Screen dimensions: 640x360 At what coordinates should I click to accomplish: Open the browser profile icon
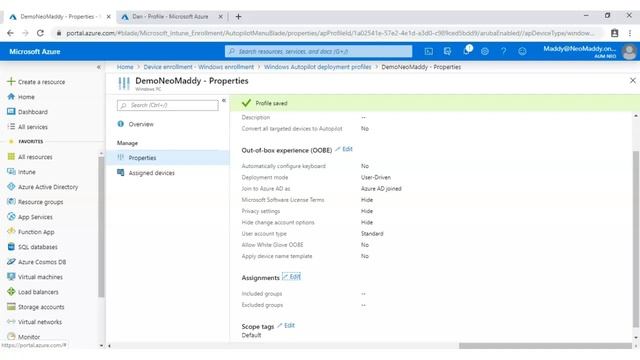pyautogui.click(x=614, y=33)
